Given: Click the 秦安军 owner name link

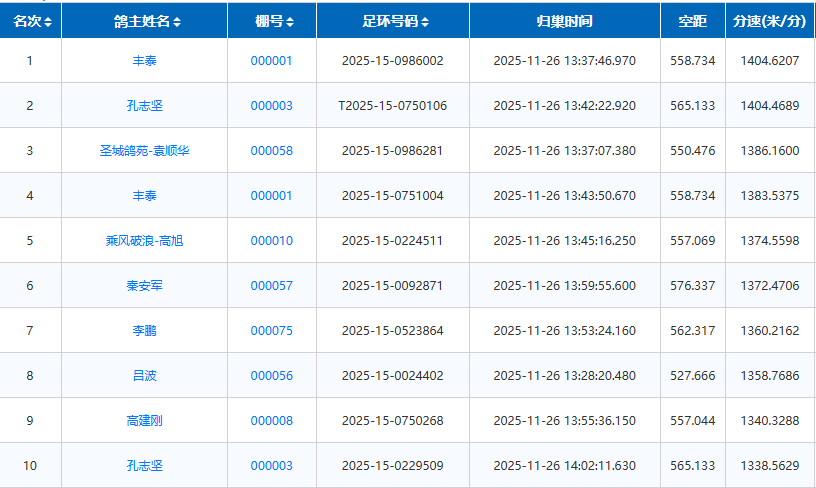Looking at the screenshot, I should [x=144, y=286].
